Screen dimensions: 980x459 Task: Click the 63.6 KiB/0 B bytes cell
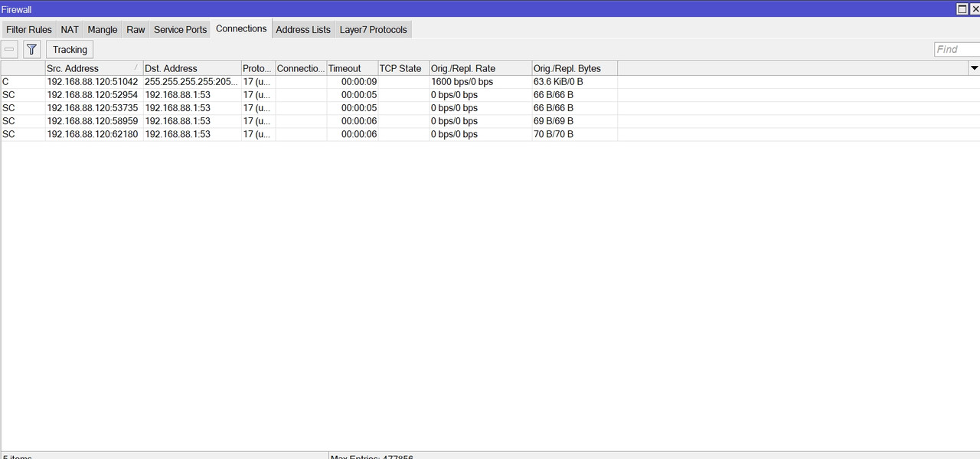point(575,82)
